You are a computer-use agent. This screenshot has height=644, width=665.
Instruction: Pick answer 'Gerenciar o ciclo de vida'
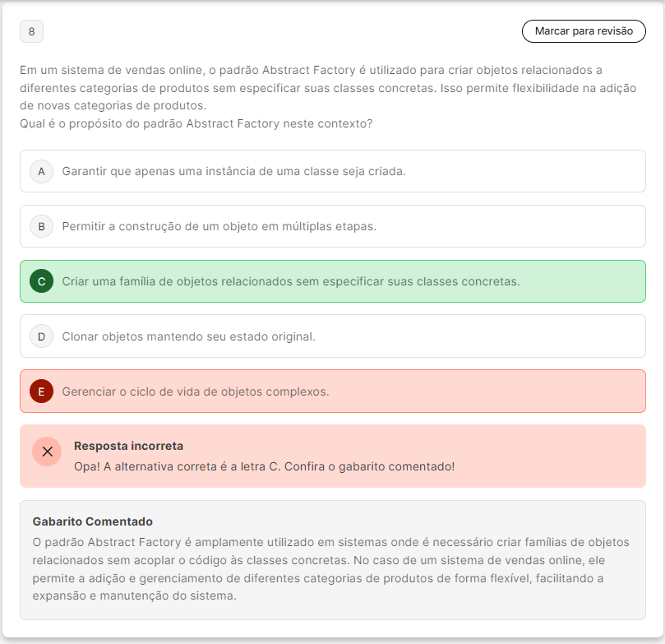click(x=195, y=391)
